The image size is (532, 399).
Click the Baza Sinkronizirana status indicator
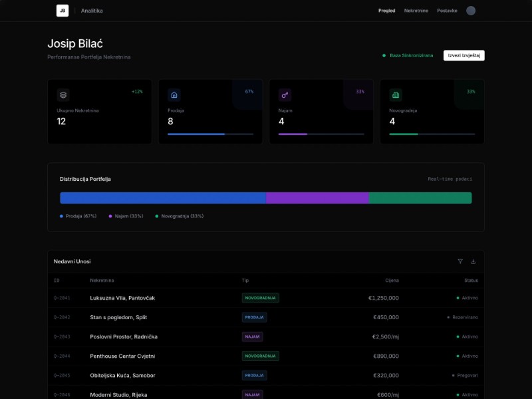pos(408,55)
